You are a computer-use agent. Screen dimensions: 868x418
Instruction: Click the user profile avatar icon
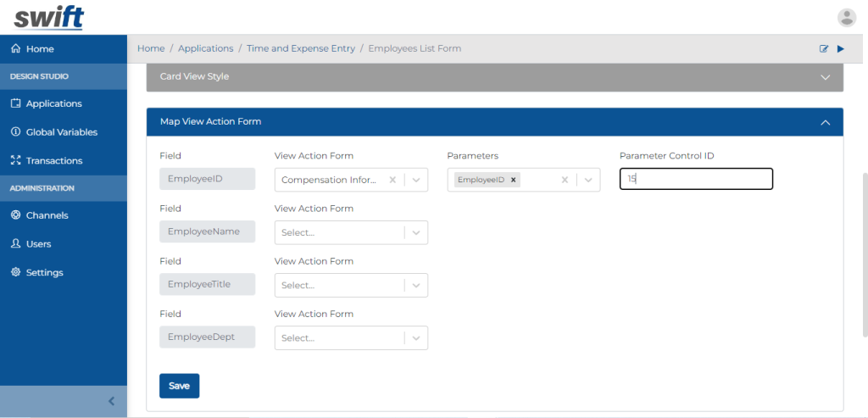[846, 18]
